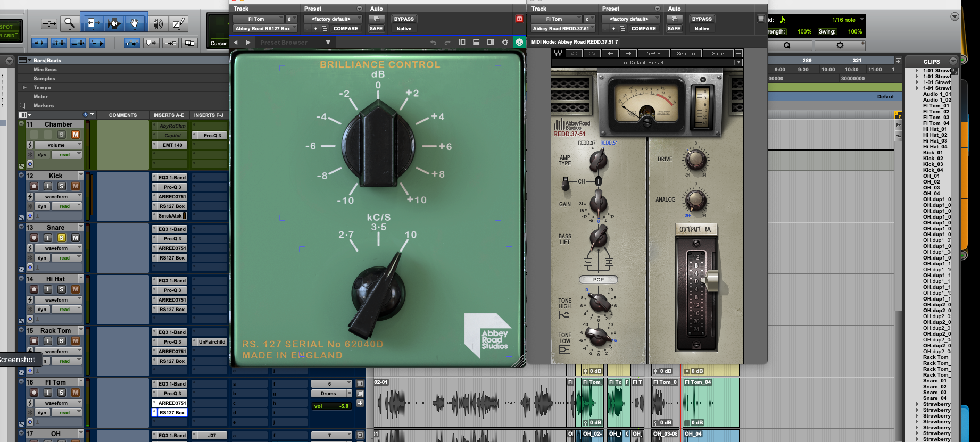Click the POP button on REDD plugin
Image resolution: width=980 pixels, height=442 pixels.
point(599,280)
